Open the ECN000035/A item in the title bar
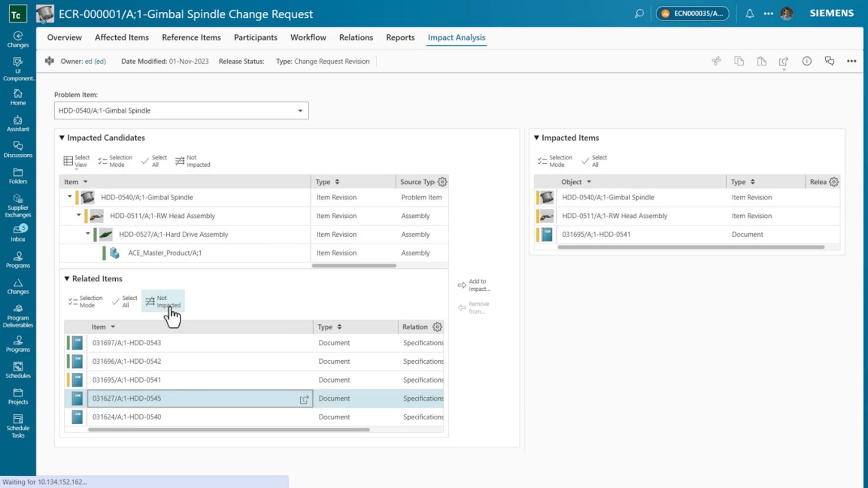The image size is (868, 488). (693, 14)
